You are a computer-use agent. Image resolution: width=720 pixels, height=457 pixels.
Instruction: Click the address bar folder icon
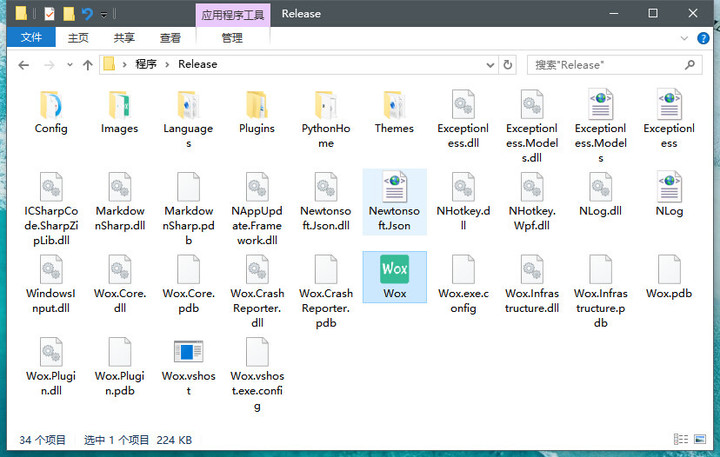point(109,64)
